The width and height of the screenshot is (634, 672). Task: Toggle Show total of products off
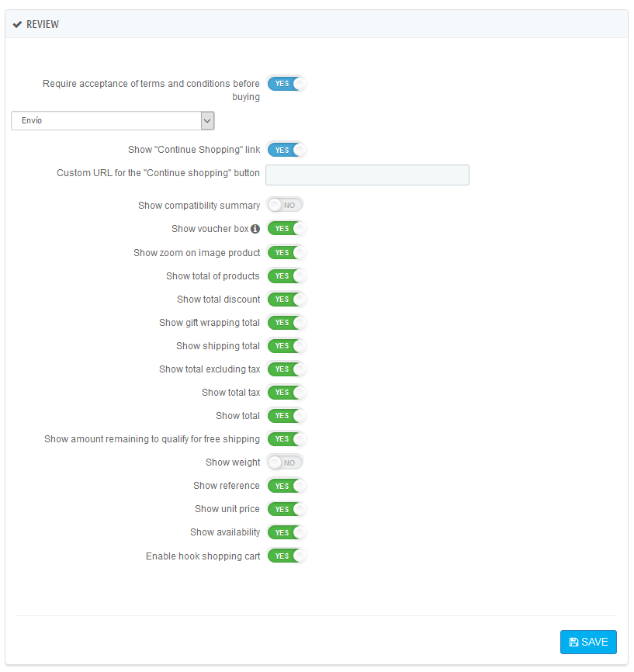click(286, 275)
